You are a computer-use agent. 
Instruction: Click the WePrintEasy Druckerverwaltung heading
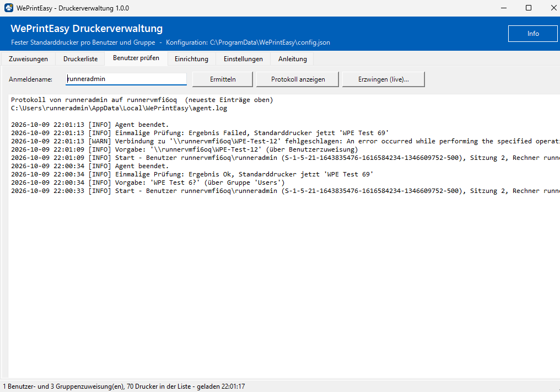click(87, 28)
